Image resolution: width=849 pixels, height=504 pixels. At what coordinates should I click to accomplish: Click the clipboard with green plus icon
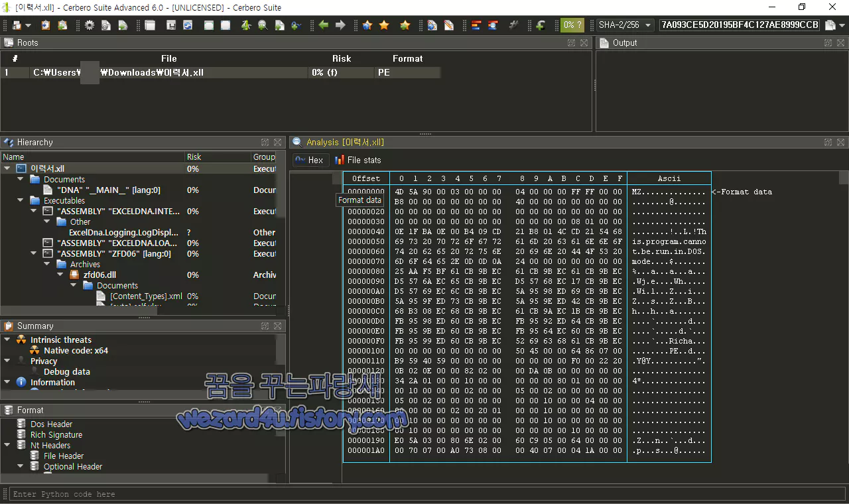[62, 25]
